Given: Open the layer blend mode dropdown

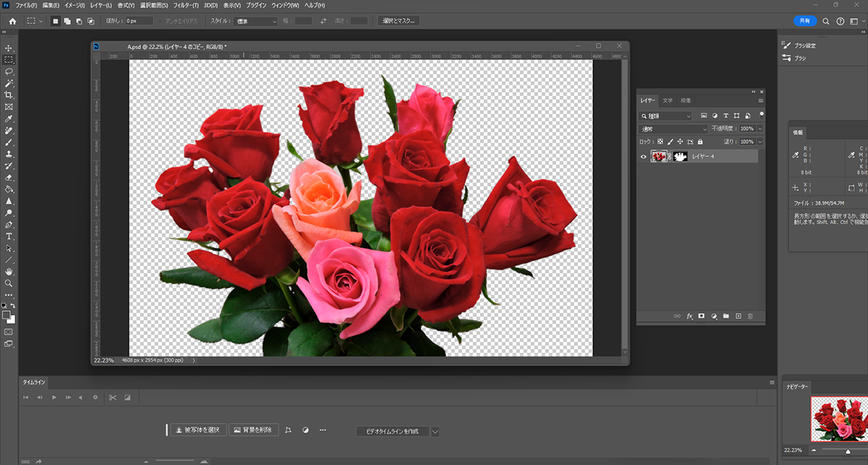Looking at the screenshot, I should (x=673, y=129).
